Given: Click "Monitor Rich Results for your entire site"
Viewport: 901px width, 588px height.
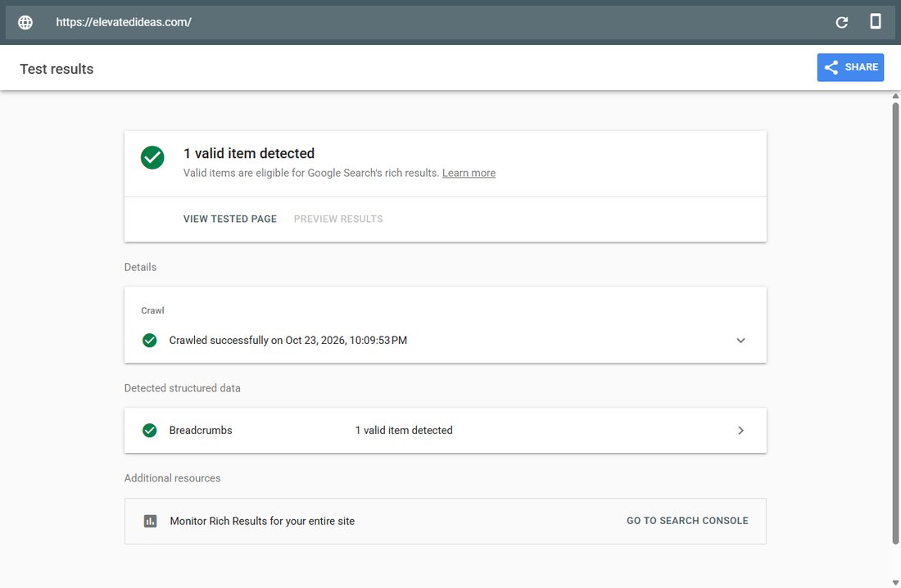Looking at the screenshot, I should [x=262, y=522].
